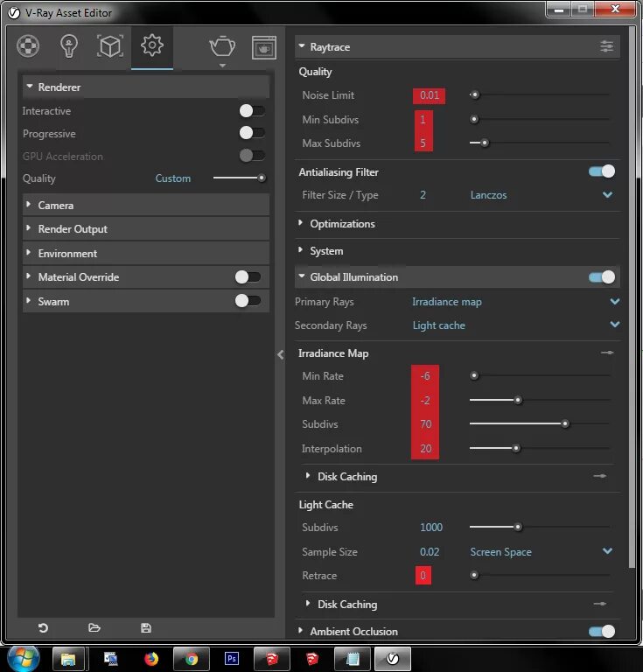Open Chrome from the taskbar
This screenshot has height=672, width=643.
click(x=192, y=659)
